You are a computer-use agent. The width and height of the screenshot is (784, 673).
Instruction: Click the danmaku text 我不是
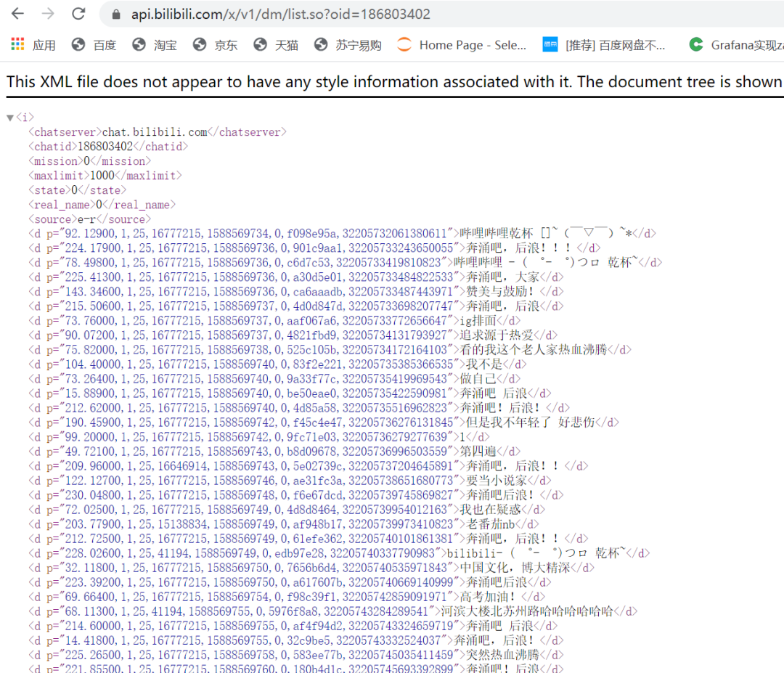tap(484, 364)
